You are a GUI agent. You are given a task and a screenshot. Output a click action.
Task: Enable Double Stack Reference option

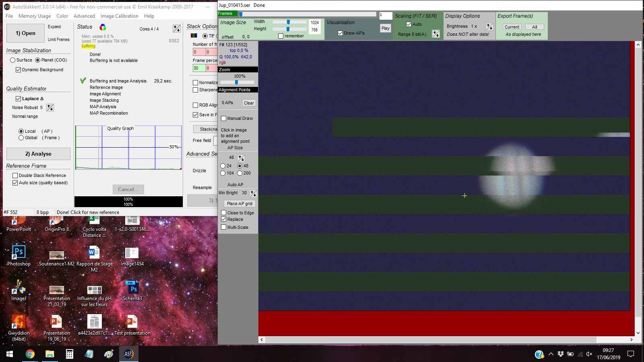pyautogui.click(x=15, y=175)
